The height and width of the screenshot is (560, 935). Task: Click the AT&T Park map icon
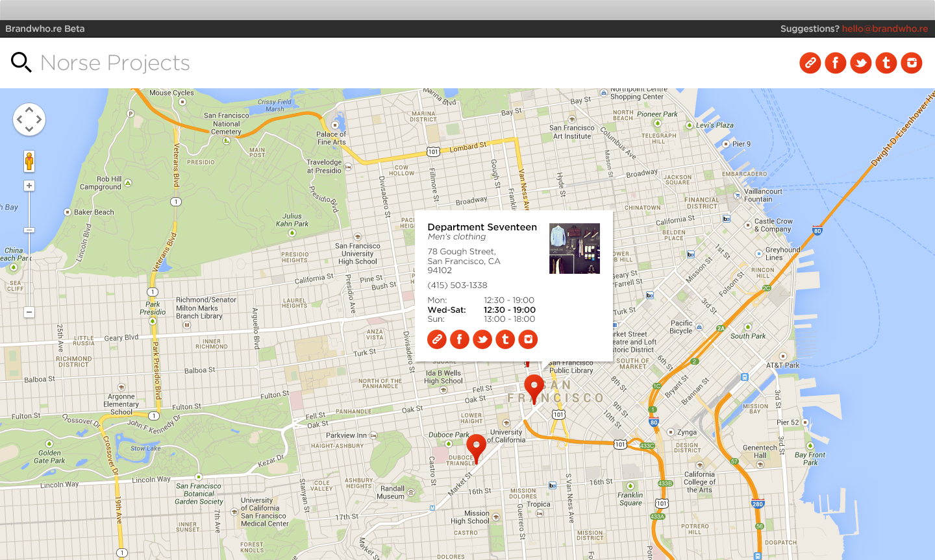pyautogui.click(x=783, y=356)
